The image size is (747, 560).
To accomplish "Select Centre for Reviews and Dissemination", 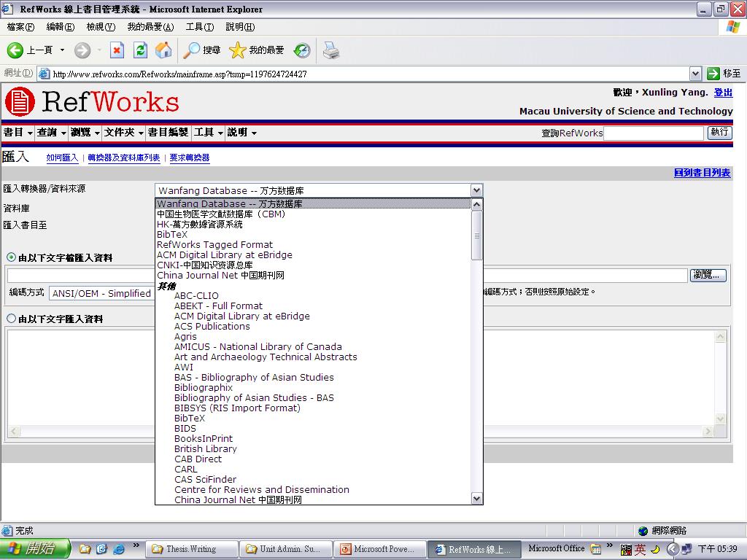I will (x=262, y=489).
